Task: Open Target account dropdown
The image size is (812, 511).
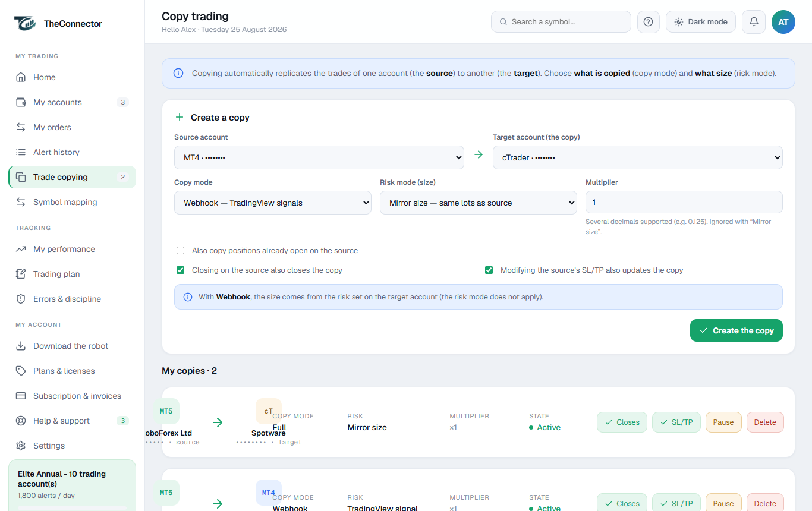Action: pyautogui.click(x=638, y=157)
